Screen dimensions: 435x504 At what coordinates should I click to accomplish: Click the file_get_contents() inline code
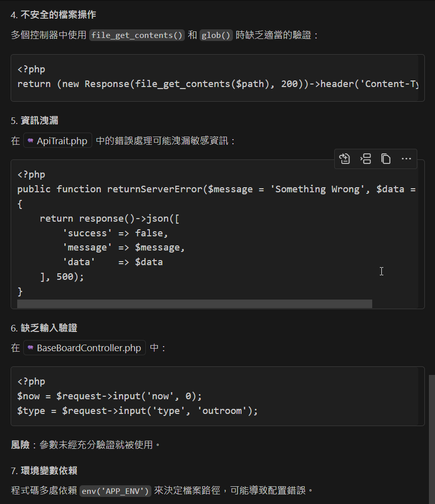[137, 35]
